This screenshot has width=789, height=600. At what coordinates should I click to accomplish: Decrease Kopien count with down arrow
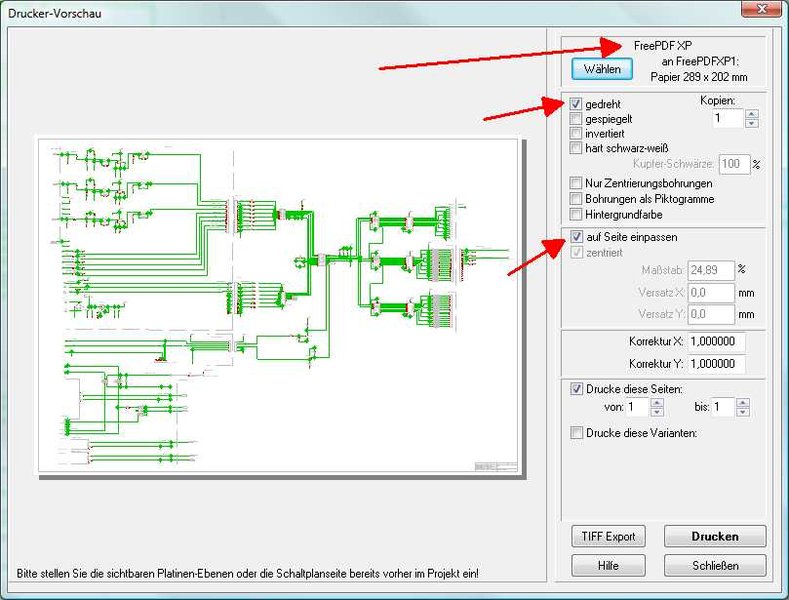point(752,123)
